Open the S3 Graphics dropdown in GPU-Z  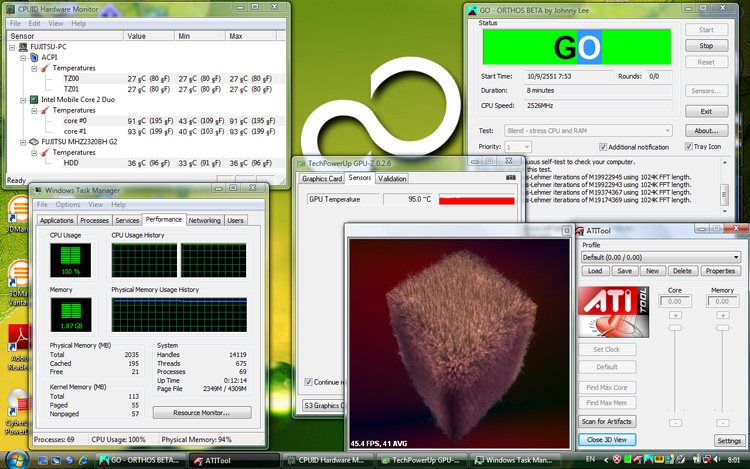(323, 405)
